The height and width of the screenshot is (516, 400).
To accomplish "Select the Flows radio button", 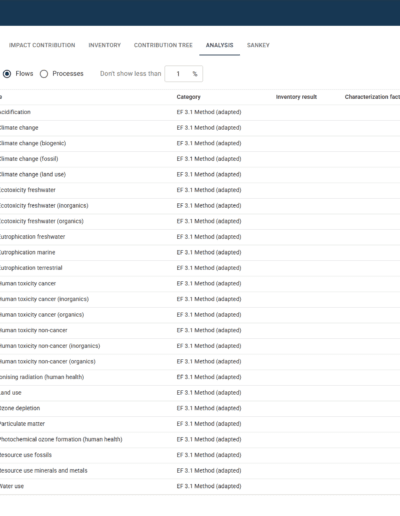I will click(7, 74).
